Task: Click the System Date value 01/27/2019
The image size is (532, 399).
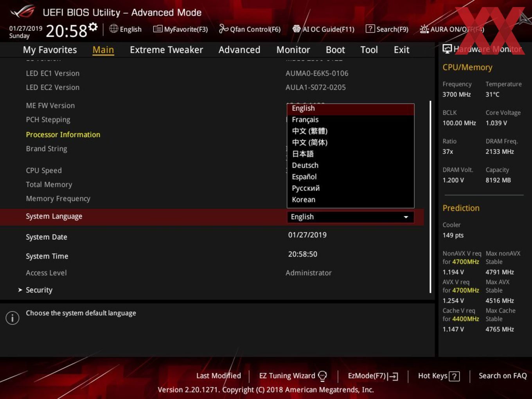Action: tap(307, 235)
